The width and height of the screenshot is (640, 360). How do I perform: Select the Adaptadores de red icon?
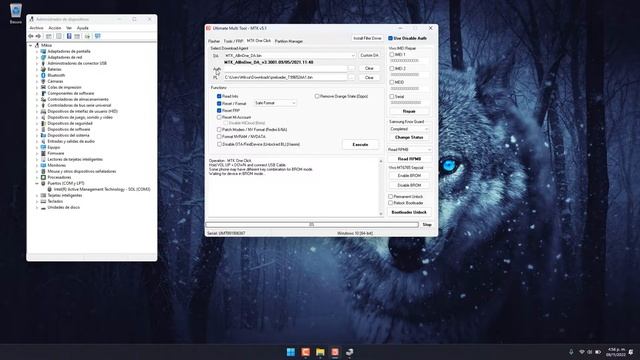(43, 57)
